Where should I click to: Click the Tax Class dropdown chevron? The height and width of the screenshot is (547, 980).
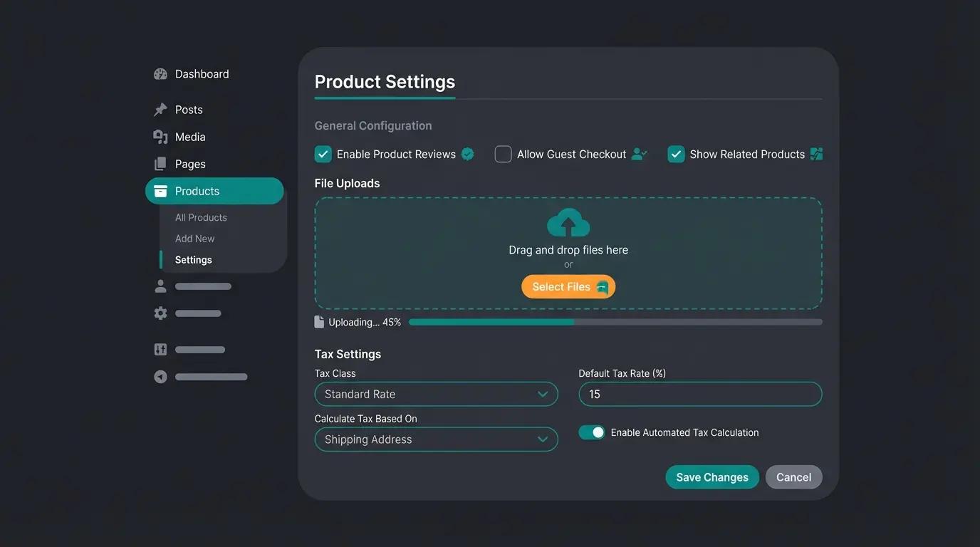(x=544, y=394)
